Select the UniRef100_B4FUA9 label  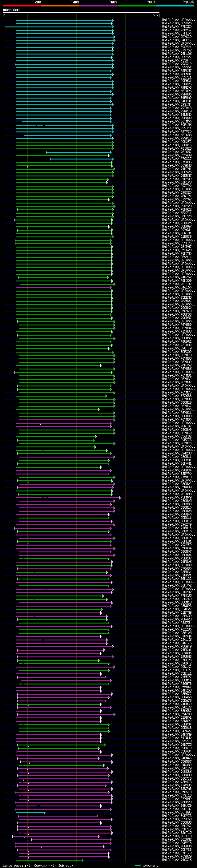(x=177, y=98)
